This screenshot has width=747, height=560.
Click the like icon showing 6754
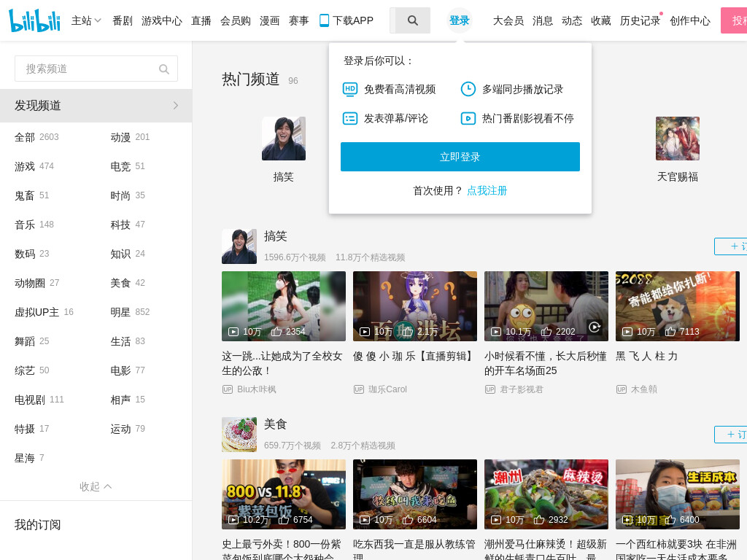tap(284, 519)
